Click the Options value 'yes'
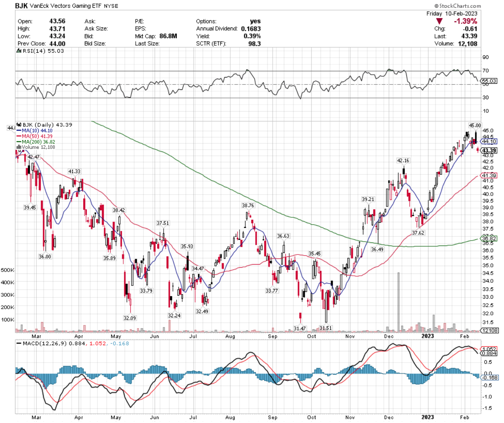Image resolution: width=504 pixels, height=423 pixels. tap(255, 21)
